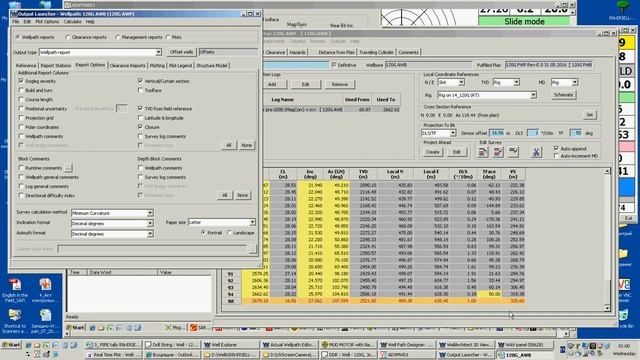Viewport: 640px width, 360px height.
Task: Click the nested remote Start button
Action: point(76,327)
